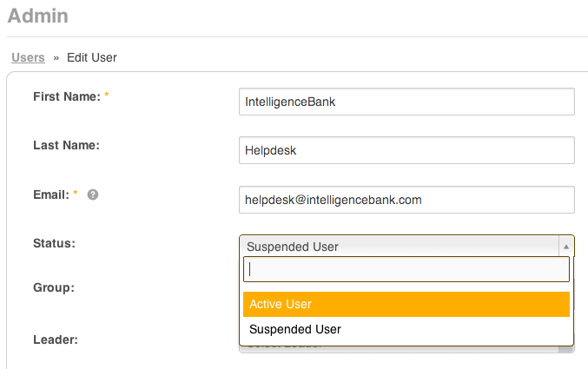
Task: Click the Admin page heading
Action: pyautogui.click(x=38, y=16)
